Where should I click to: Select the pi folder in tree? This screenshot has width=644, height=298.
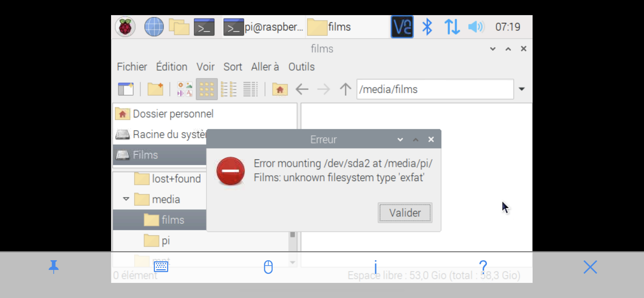coord(165,240)
